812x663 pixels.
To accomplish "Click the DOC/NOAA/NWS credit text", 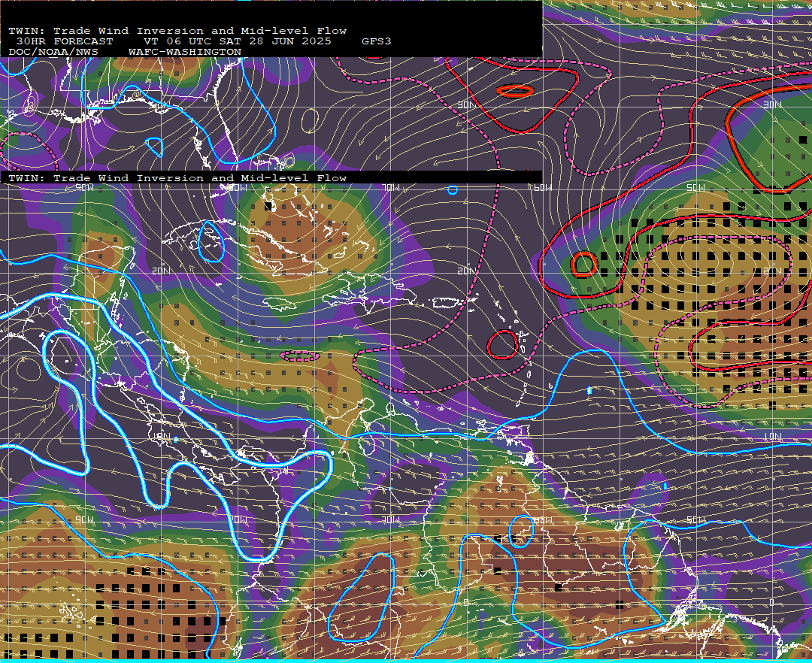I will point(53,52).
